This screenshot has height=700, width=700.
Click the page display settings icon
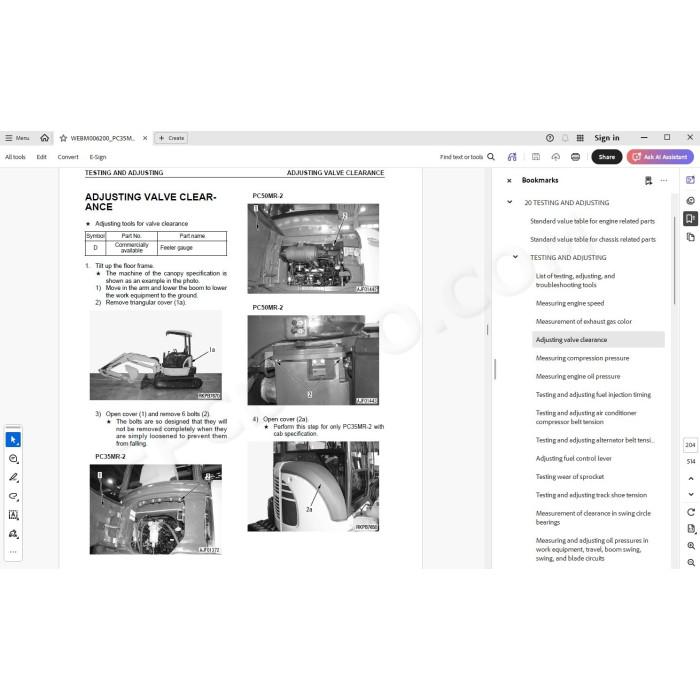pyautogui.click(x=691, y=529)
